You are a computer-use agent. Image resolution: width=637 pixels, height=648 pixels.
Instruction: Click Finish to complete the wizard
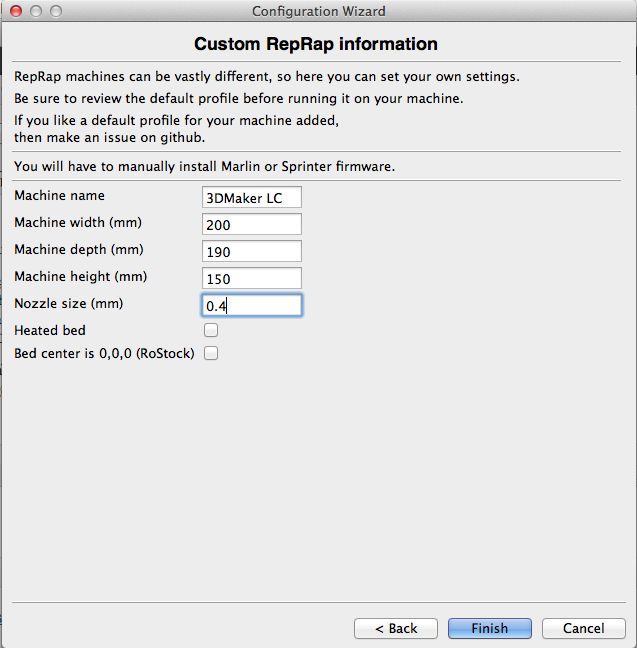coord(490,629)
